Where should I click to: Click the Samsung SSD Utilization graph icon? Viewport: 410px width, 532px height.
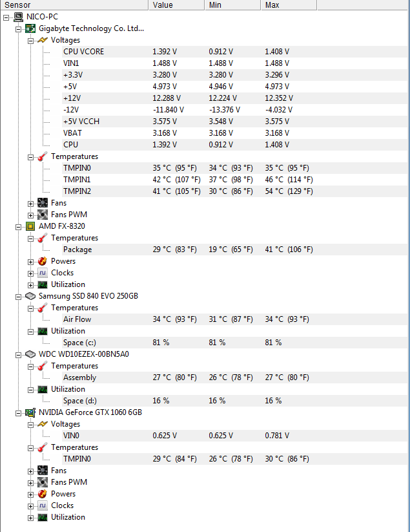pos(43,331)
